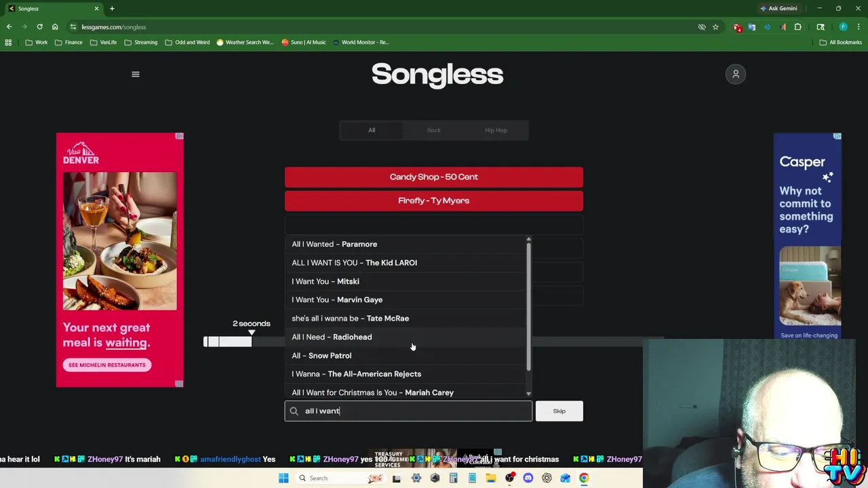The image size is (868, 488).
Task: Select the All genre tab
Action: [372, 130]
